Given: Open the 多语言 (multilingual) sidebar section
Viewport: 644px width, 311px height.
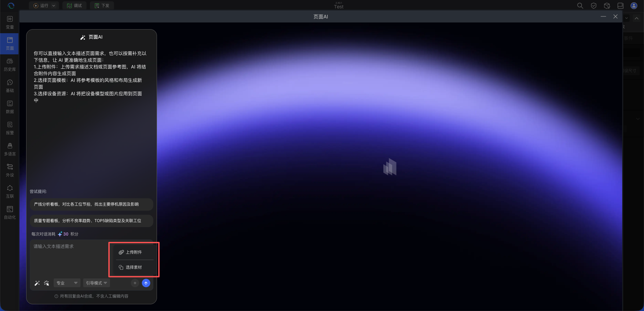Looking at the screenshot, I should [x=10, y=149].
